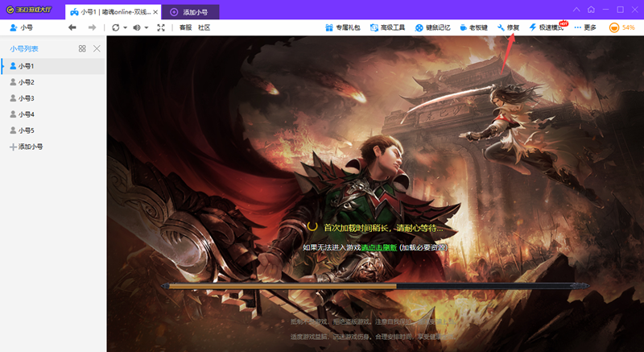Click the 小号 account button
This screenshot has height=352, width=644.
(22, 27)
